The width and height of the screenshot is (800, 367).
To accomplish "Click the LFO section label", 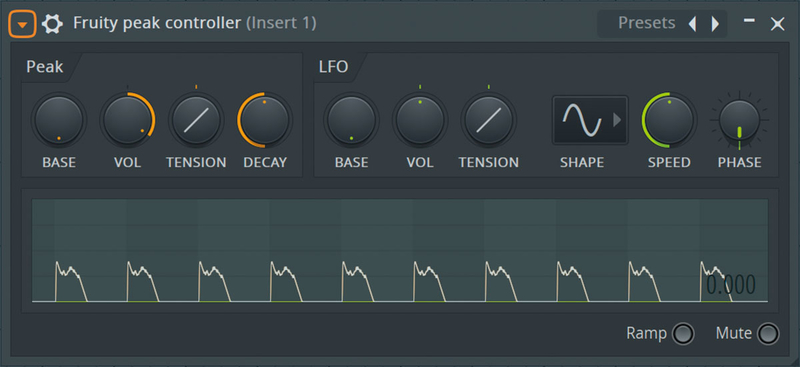I will tap(334, 67).
